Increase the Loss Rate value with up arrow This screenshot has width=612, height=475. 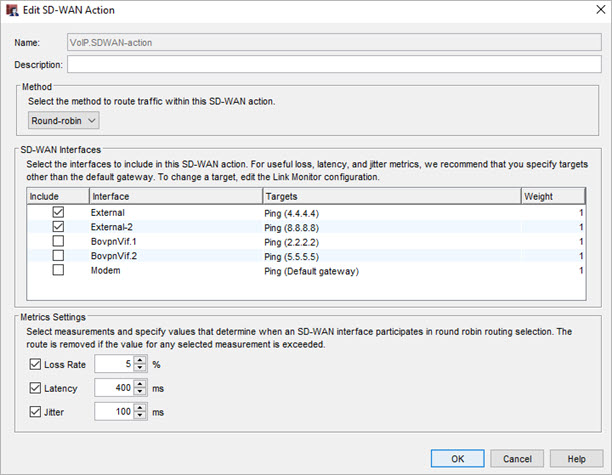pos(139,359)
